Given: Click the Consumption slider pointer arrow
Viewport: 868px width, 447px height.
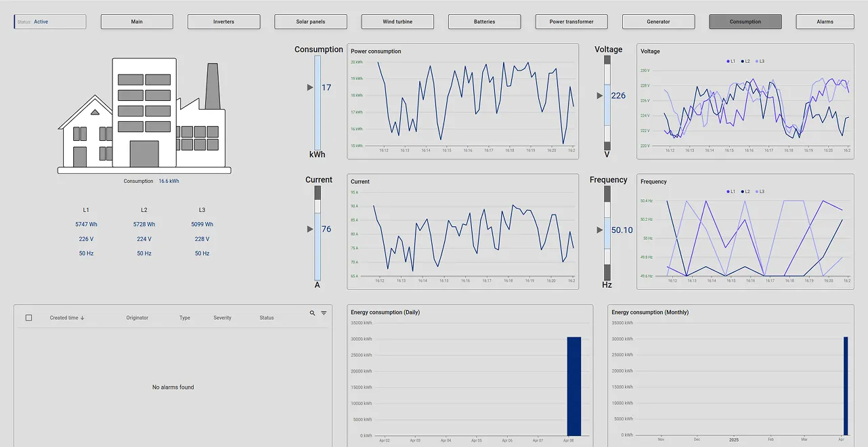Looking at the screenshot, I should click(309, 87).
